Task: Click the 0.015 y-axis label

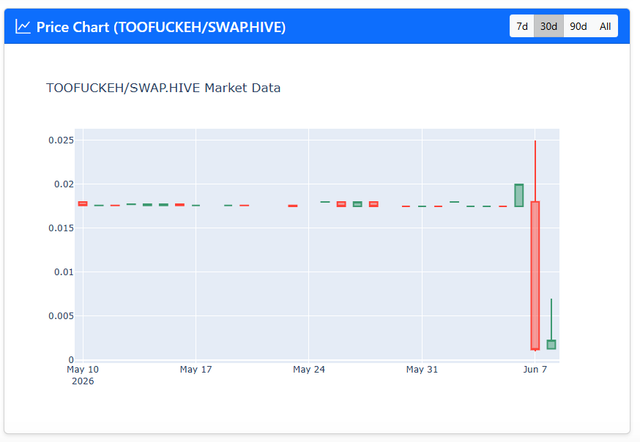Action: click(x=61, y=228)
